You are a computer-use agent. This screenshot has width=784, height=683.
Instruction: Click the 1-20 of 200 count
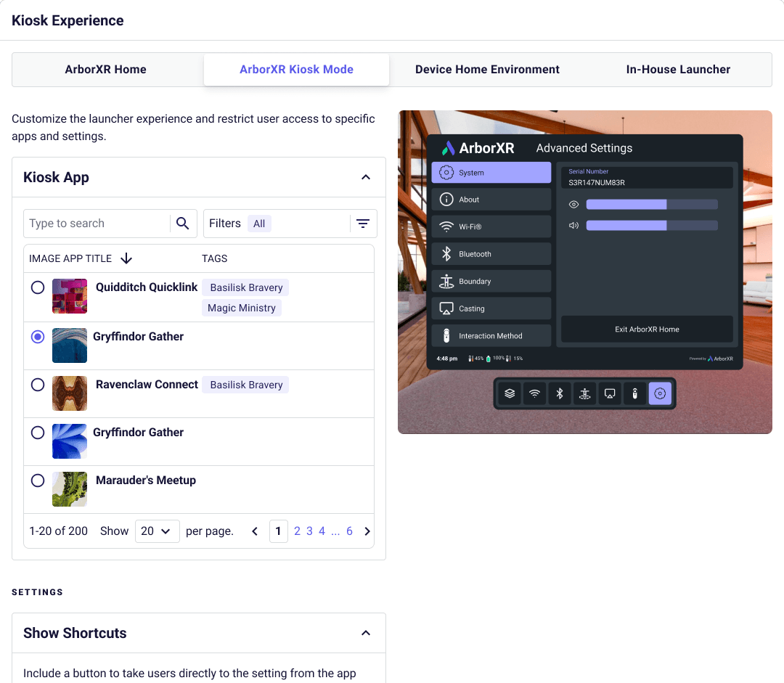pos(59,531)
